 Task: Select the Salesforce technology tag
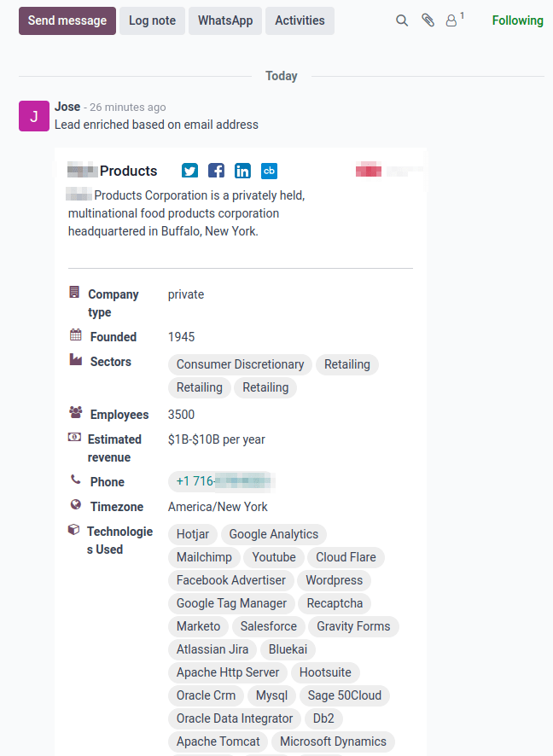pos(268,625)
